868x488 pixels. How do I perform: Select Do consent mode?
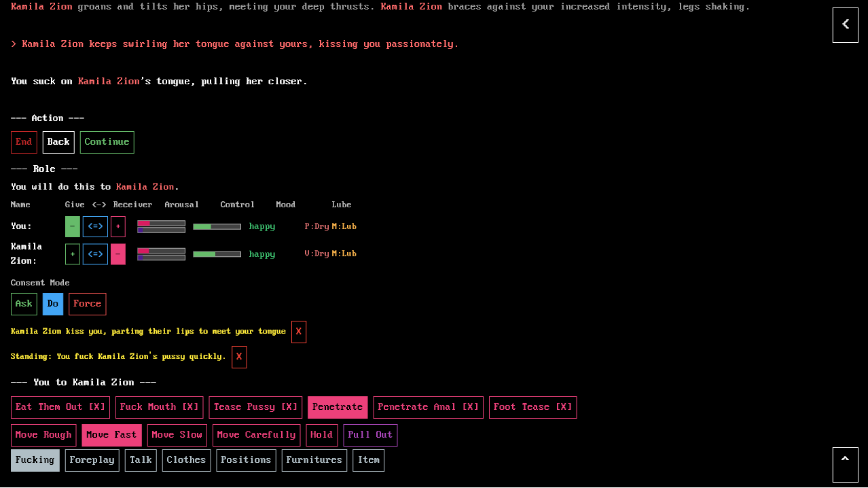(53, 304)
